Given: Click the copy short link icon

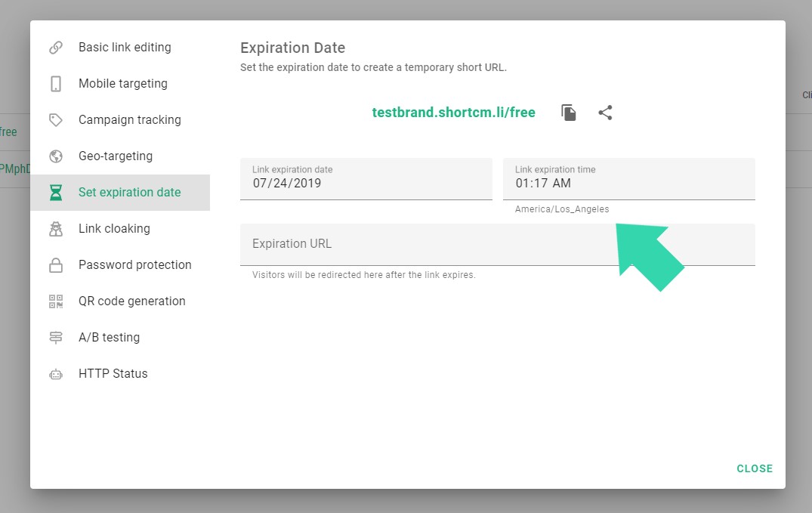Looking at the screenshot, I should [x=569, y=113].
